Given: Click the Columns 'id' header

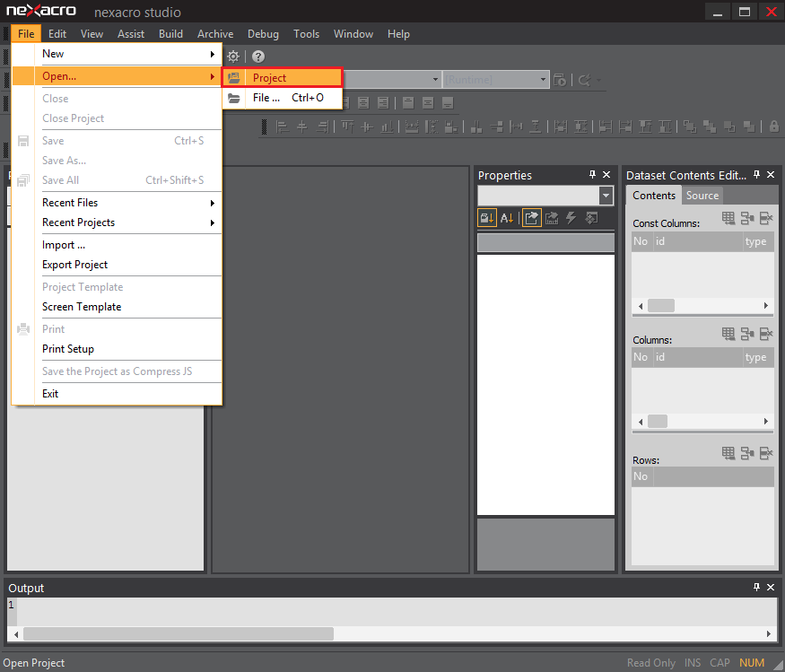Looking at the screenshot, I should click(x=698, y=357).
